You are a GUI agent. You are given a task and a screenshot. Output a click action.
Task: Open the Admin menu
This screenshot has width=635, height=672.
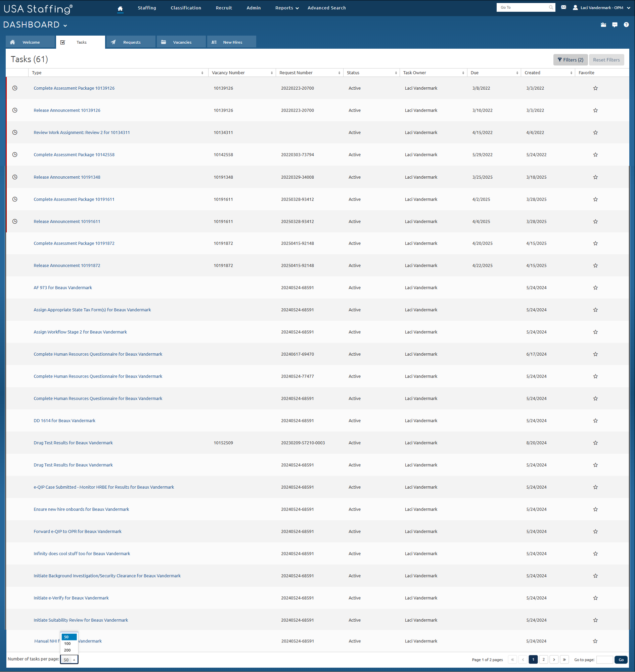point(254,8)
